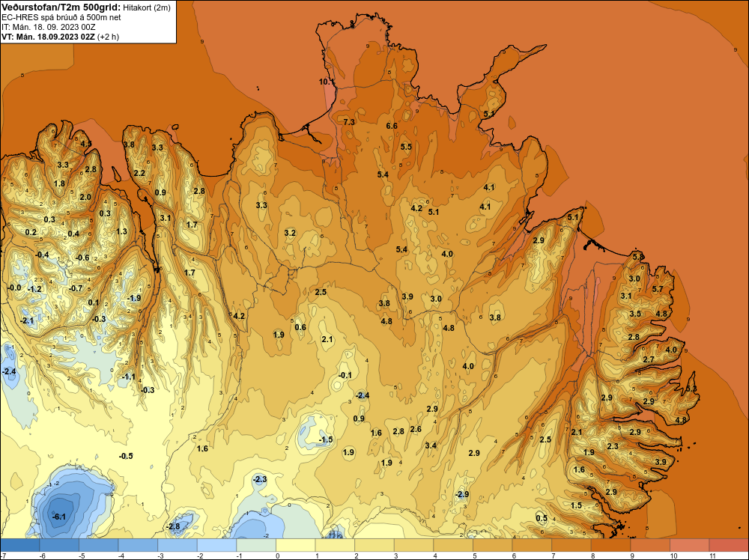
Task: Click the '3.2' temperature value
Action: (x=290, y=234)
